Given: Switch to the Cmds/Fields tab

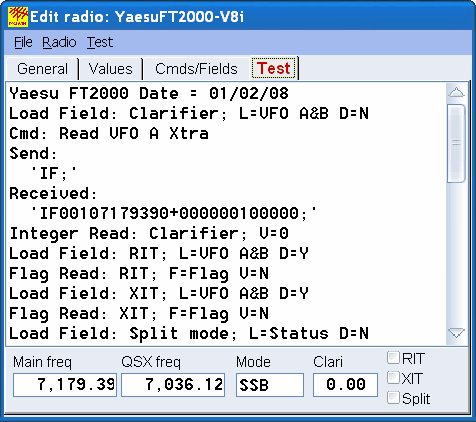Looking at the screenshot, I should pyautogui.click(x=196, y=69).
